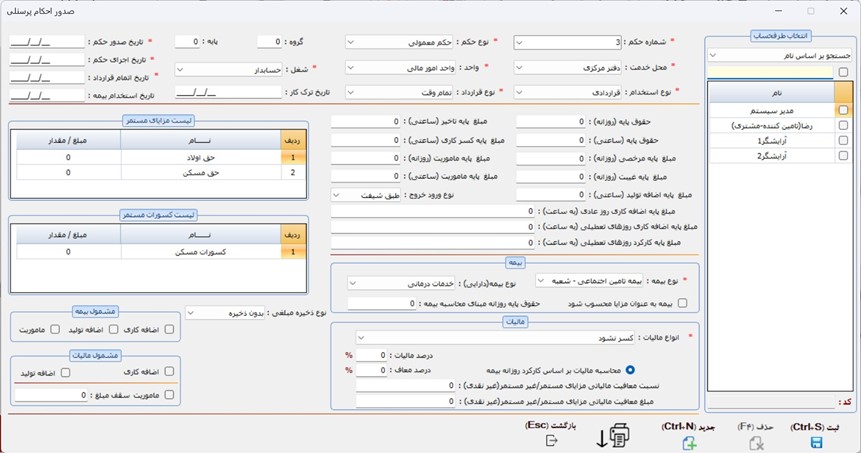Click the تاریخ ترک کار date field
This screenshot has height=453, width=861.
pos(228,92)
